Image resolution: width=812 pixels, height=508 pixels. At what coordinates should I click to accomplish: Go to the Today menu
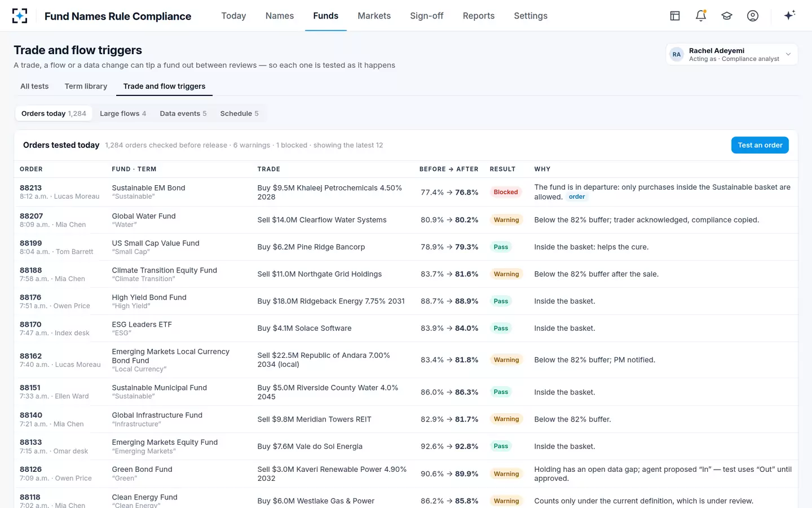[233, 16]
